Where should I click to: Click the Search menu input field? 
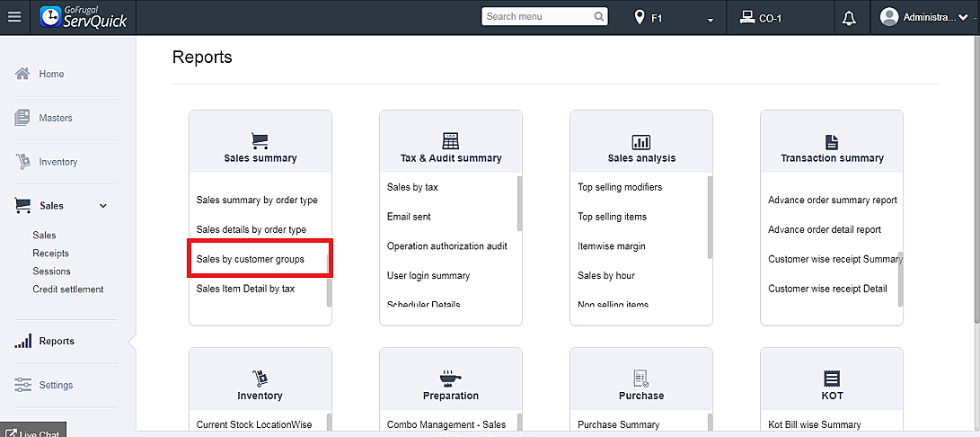click(537, 17)
